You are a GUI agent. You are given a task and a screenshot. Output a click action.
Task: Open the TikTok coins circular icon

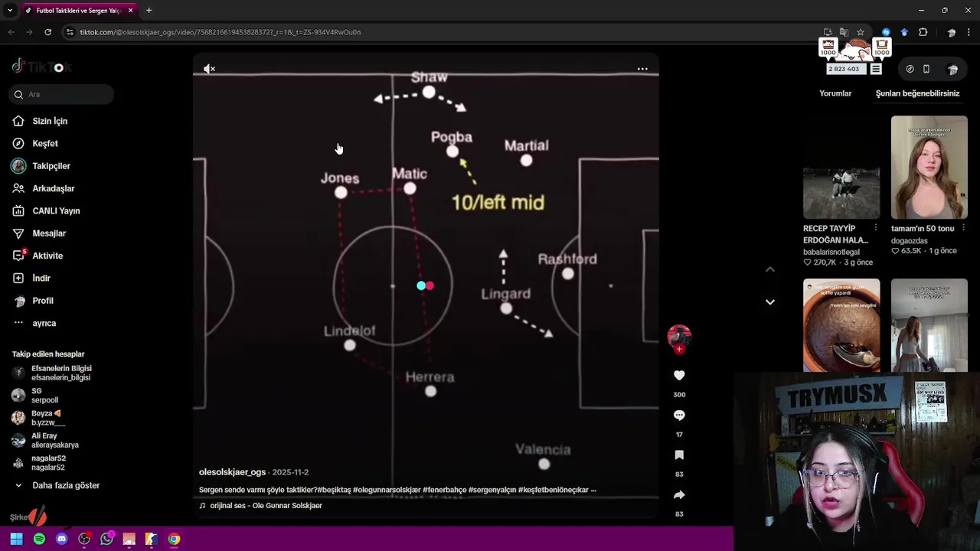910,69
